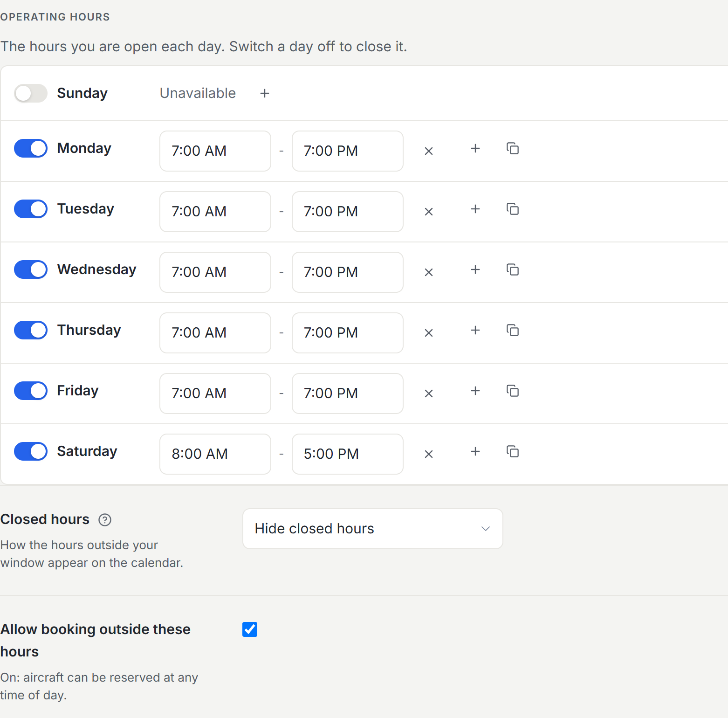Edit Tuesday's 7:00 PM end time
This screenshot has height=718, width=728.
tap(348, 212)
